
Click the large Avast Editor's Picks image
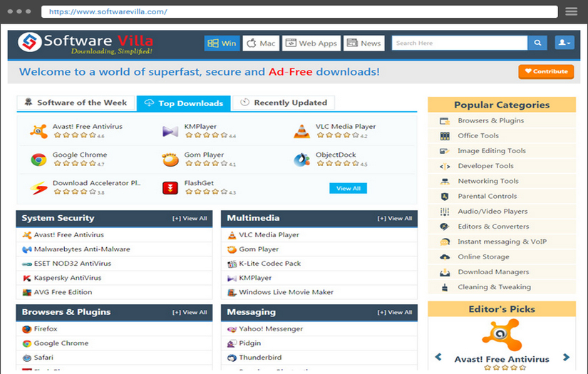[x=502, y=334]
